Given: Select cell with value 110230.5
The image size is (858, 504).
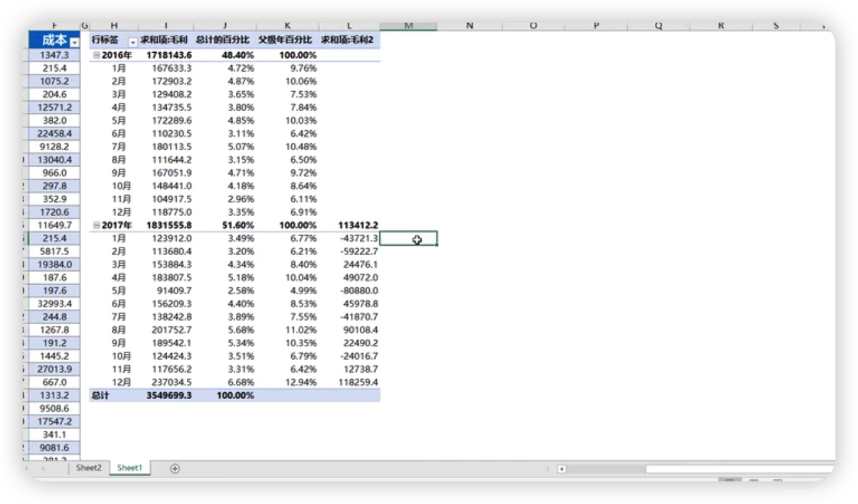Looking at the screenshot, I should pyautogui.click(x=166, y=134).
